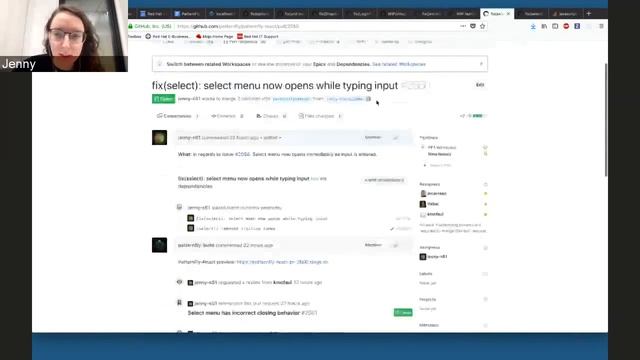Viewport: 640px width, 360px height.
Task: Open the Firefox hamburger menu
Action: click(x=601, y=26)
